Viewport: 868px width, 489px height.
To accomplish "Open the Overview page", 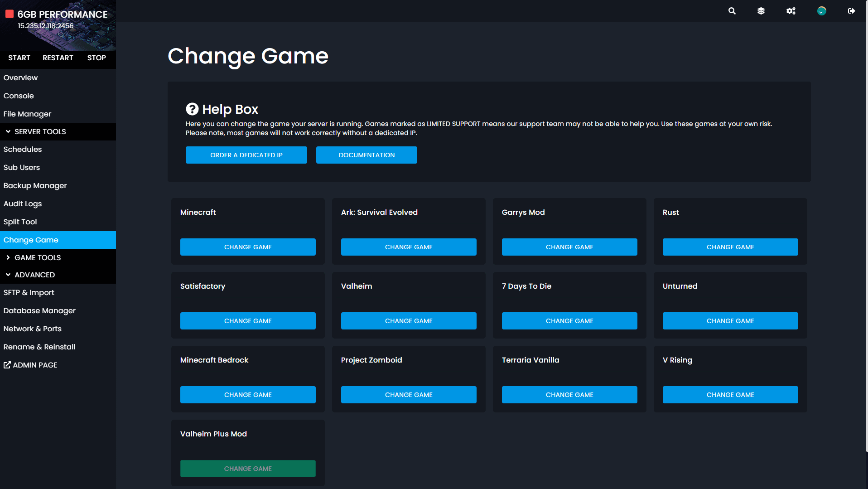I will click(x=58, y=77).
